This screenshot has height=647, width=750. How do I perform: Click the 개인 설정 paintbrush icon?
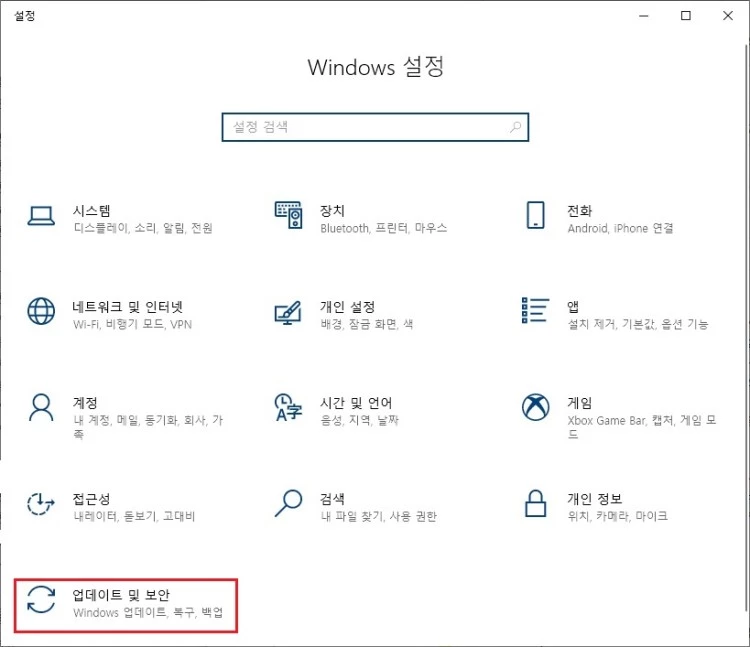pyautogui.click(x=288, y=313)
